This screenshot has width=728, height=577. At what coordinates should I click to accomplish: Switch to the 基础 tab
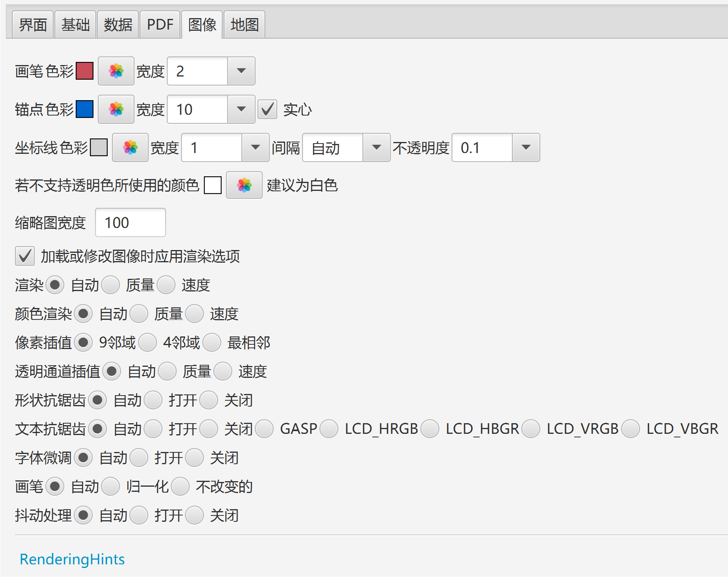click(x=75, y=25)
